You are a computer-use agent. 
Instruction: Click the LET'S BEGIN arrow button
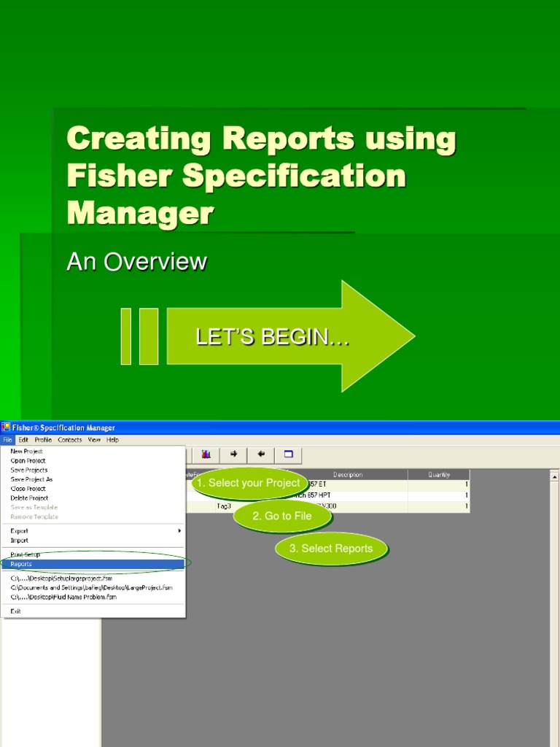coord(291,336)
